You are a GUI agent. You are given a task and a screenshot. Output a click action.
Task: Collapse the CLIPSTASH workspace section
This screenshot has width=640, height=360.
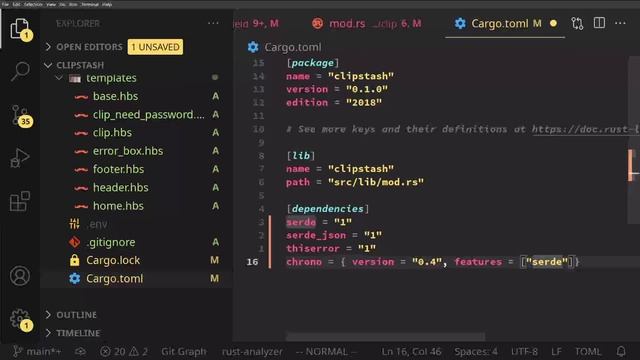click(48, 65)
